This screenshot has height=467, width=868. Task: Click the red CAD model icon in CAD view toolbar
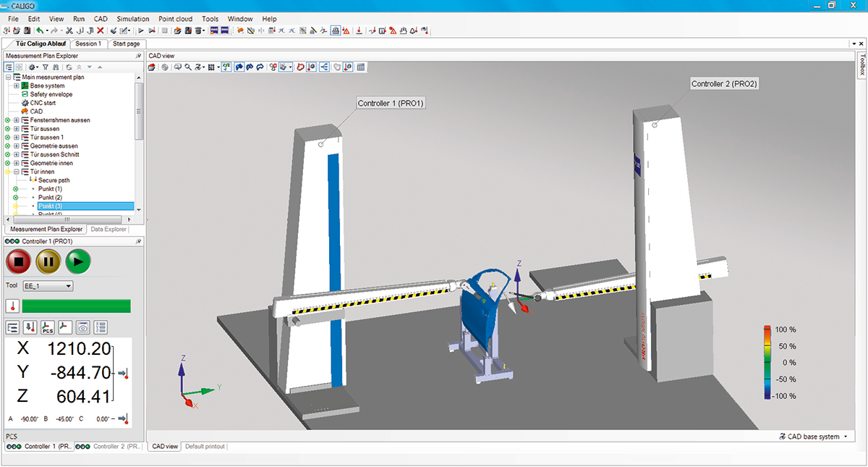pos(153,67)
